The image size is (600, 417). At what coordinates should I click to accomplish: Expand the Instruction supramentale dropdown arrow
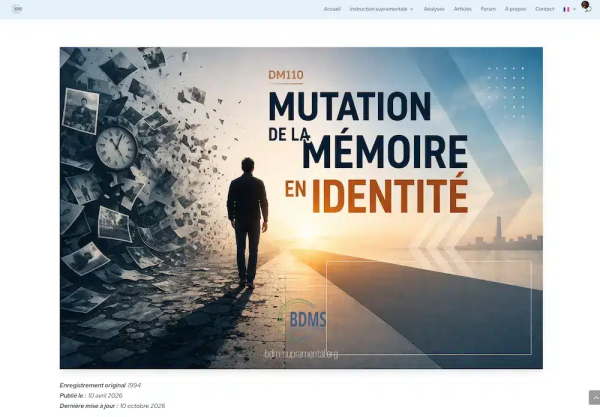pyautogui.click(x=412, y=9)
